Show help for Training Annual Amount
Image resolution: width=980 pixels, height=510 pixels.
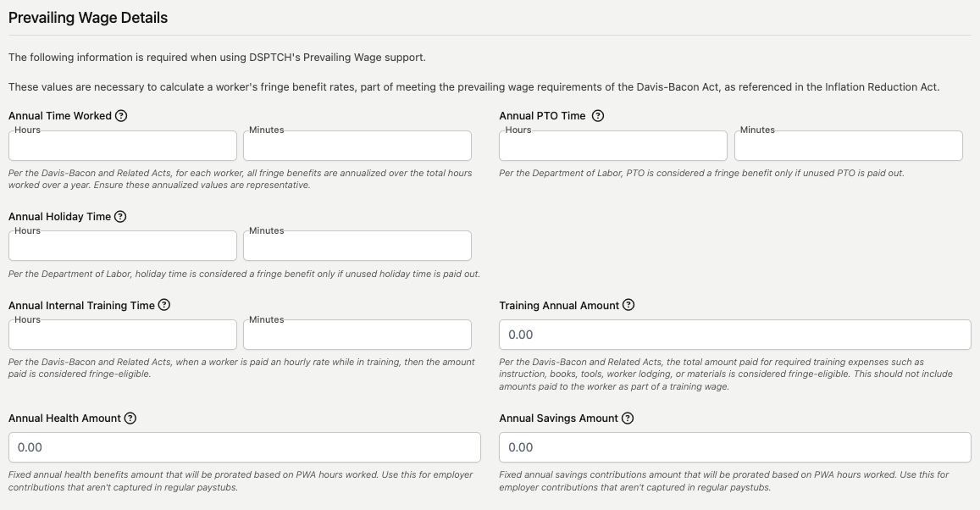(628, 305)
